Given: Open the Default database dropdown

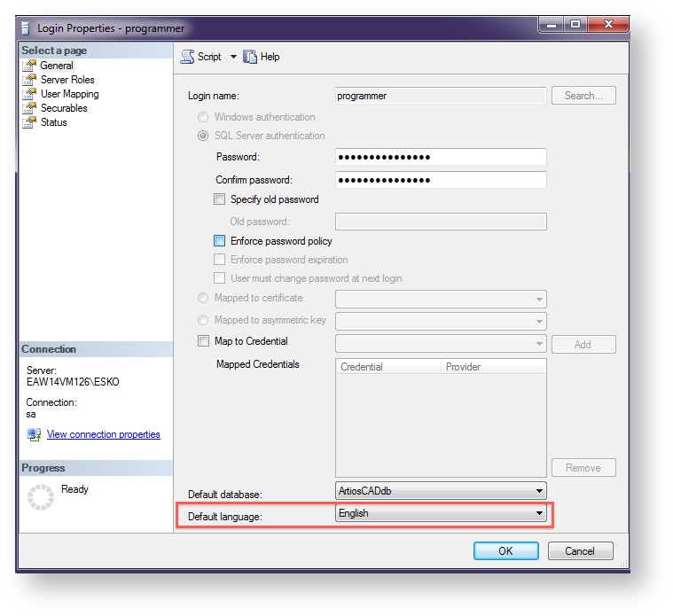Looking at the screenshot, I should tap(538, 491).
